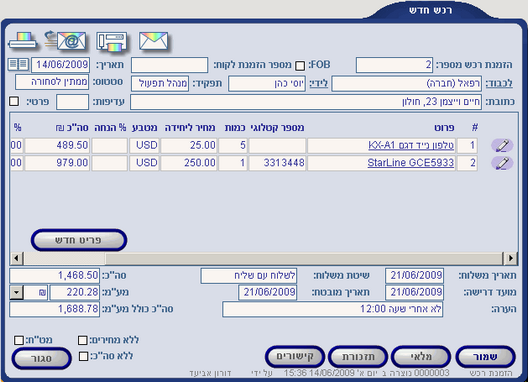Viewport: 528px width, 382px height.
Task: Toggle the FOB checkbox
Action: [x=300, y=66]
